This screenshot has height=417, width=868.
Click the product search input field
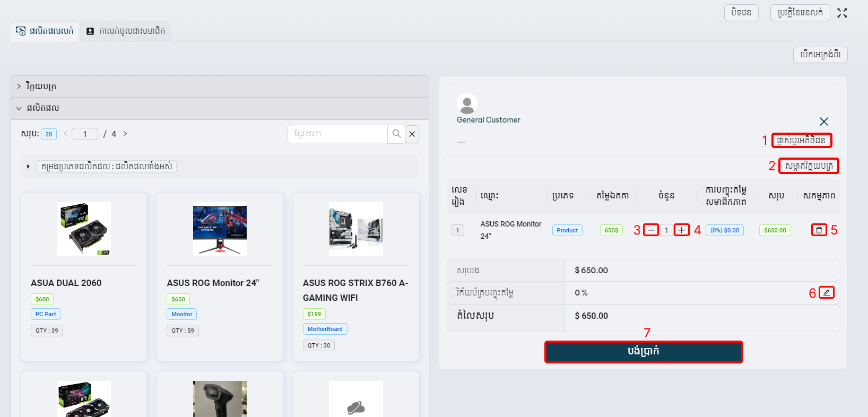click(337, 134)
